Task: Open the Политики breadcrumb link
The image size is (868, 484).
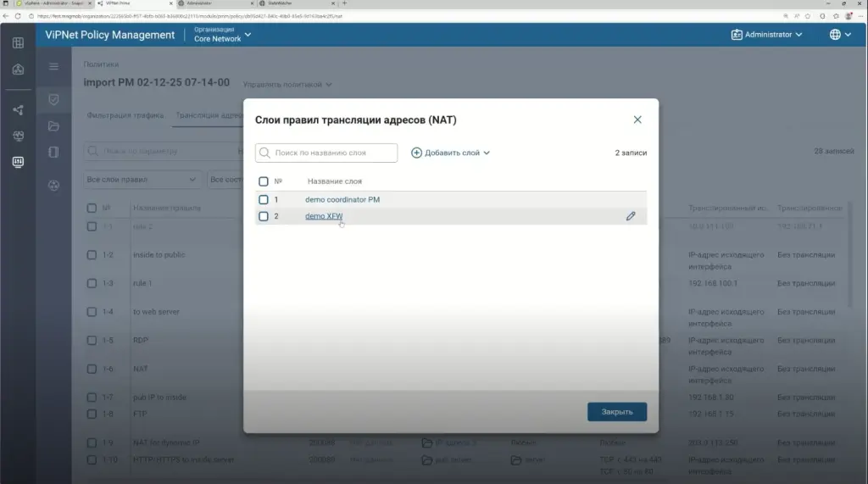Action: tap(101, 64)
